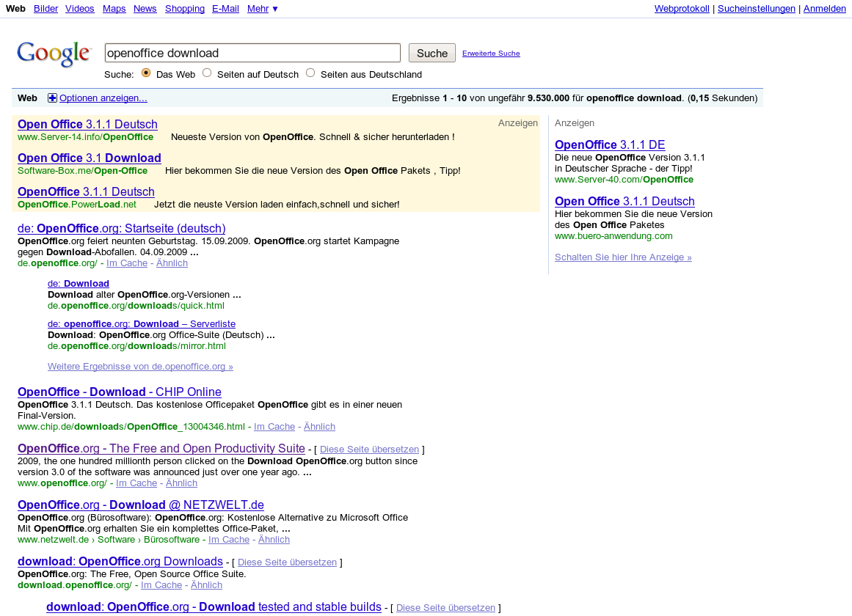Click the Anmelden link
852x616 pixels.
(x=825, y=9)
